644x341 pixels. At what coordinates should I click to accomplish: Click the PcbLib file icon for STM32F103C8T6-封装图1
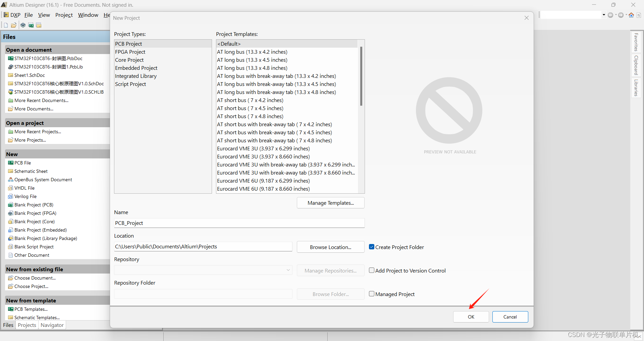click(x=11, y=67)
